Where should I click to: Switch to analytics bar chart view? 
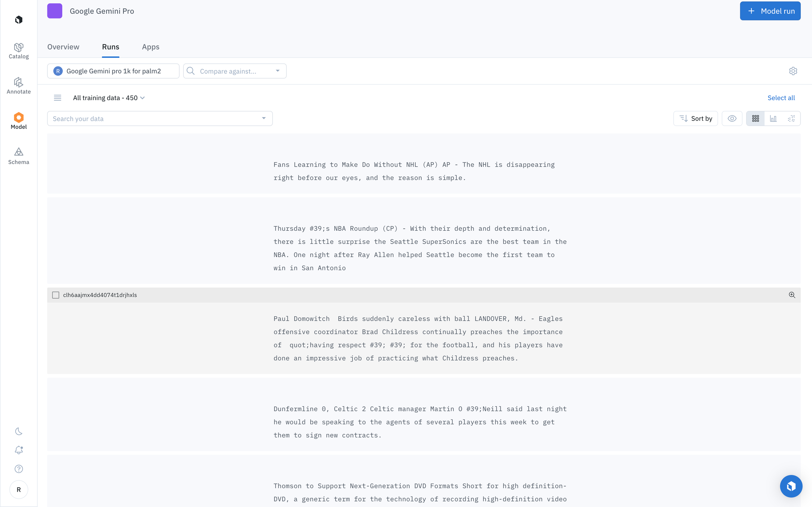pos(773,118)
